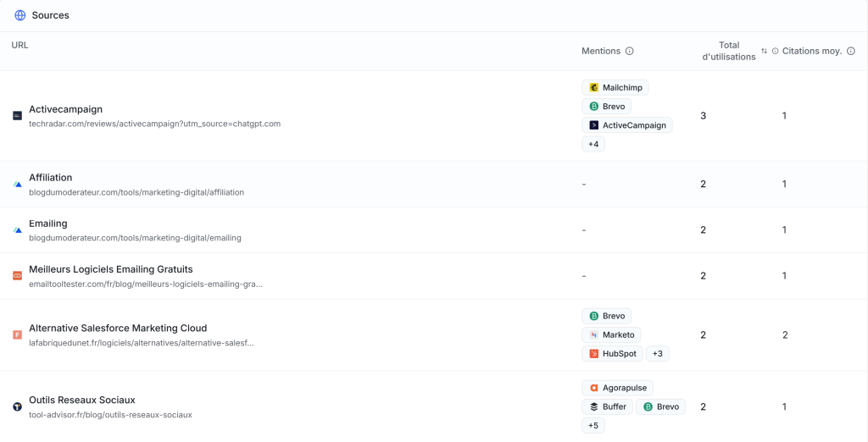The image size is (868, 442).
Task: Click the lafabriquedunet favicon icon
Action: tap(17, 334)
